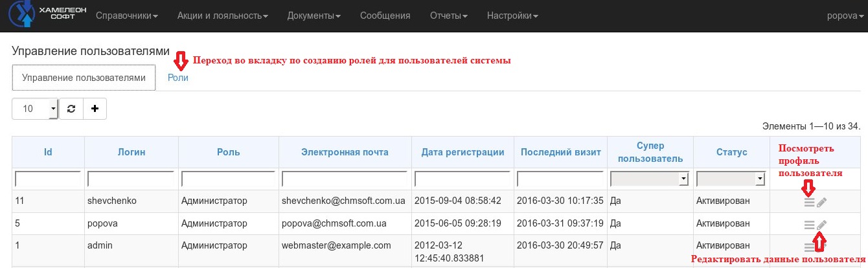Viewport: 868px width, 268px height.
Task: Open the page size dropdown showing 10
Action: tap(35, 109)
